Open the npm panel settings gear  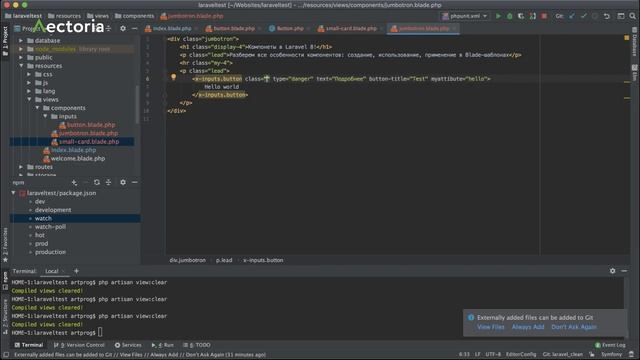point(123,182)
